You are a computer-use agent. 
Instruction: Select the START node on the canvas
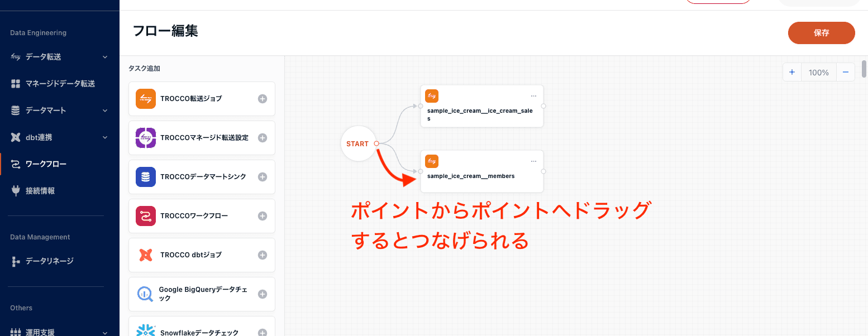[358, 143]
